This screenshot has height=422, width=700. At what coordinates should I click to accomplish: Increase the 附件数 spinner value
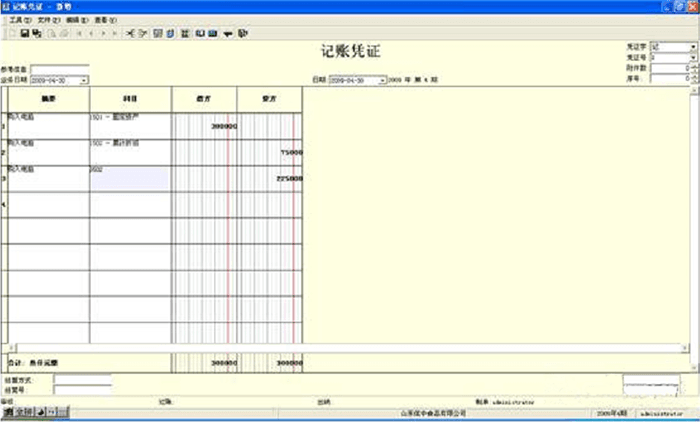[693, 66]
